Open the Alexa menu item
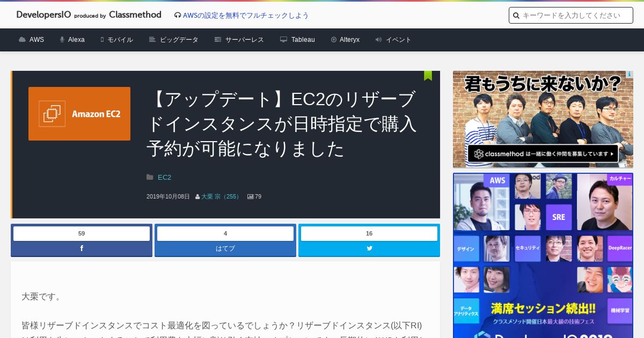 [76, 40]
